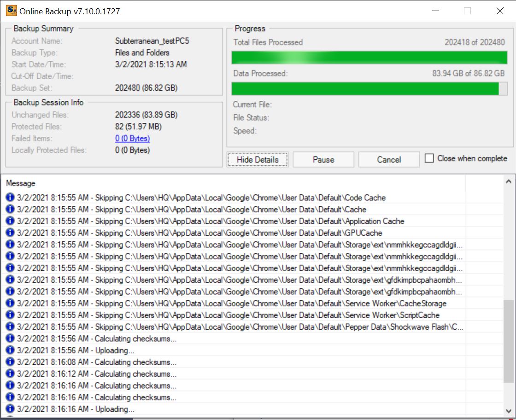Click info icon next to GPUCache skipping entry
Screen dimensions: 516x420
(11, 233)
